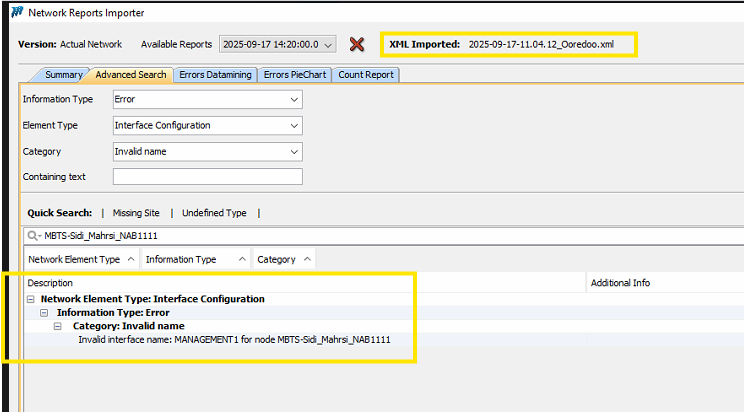
Task: Open the Count Report tab
Action: pyautogui.click(x=366, y=75)
